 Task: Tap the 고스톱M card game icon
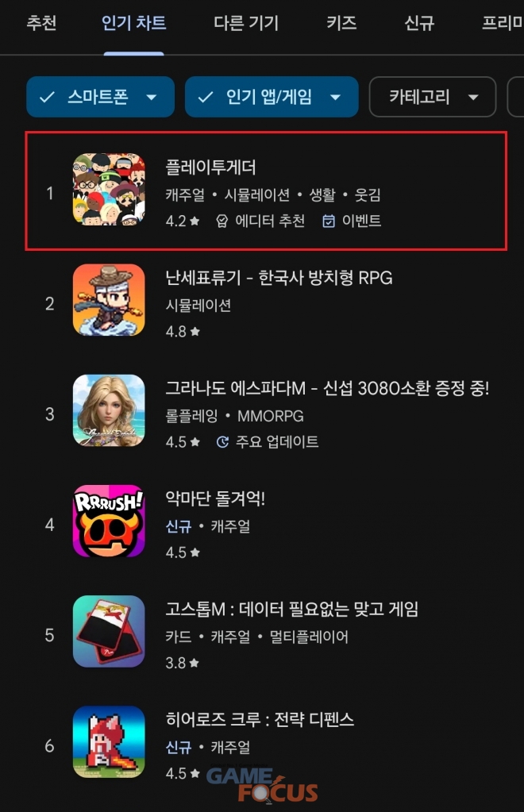pos(109,631)
